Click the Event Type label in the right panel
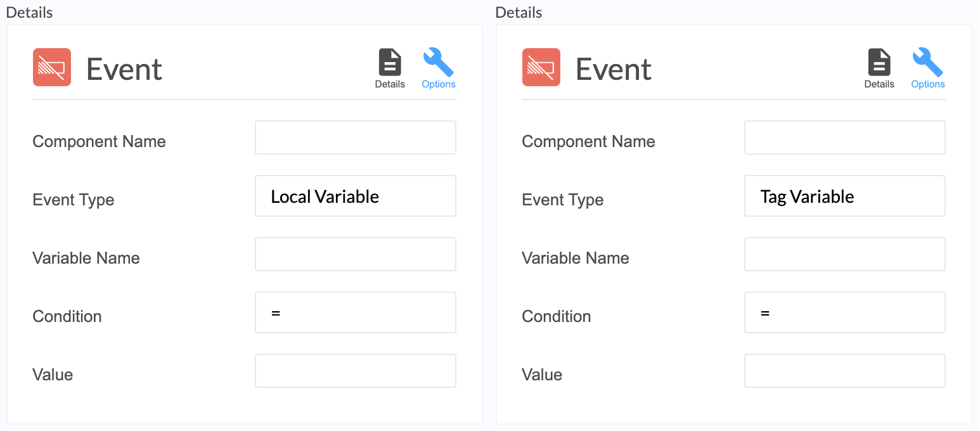Screen dimensions: 980x431 point(563,200)
